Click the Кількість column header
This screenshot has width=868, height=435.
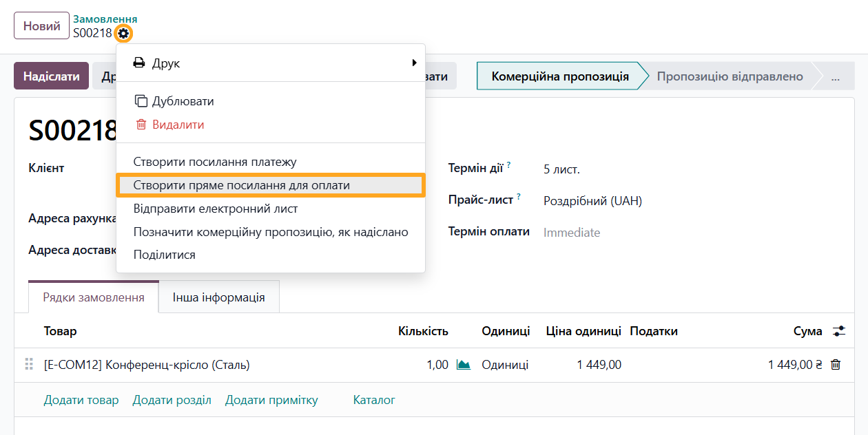423,331
